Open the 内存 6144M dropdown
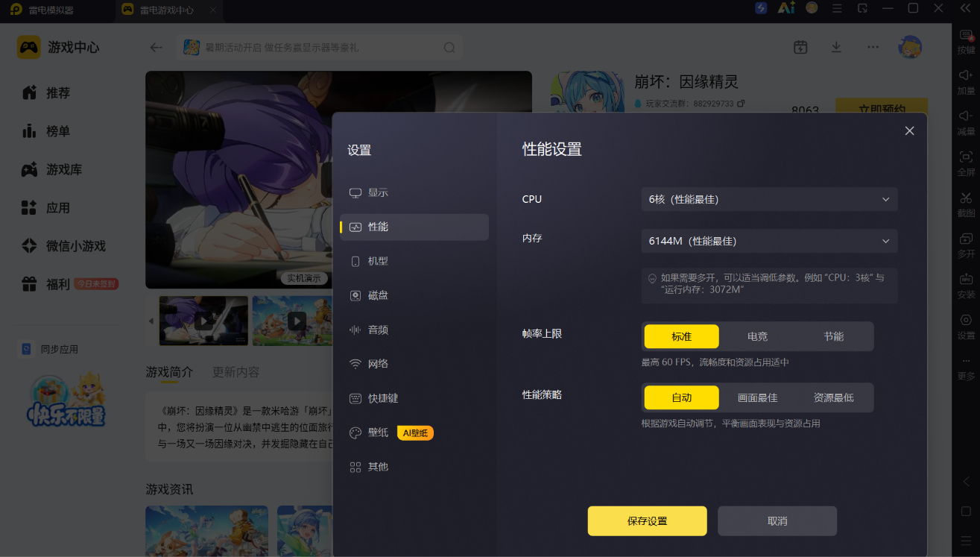The height and width of the screenshot is (557, 980). coord(769,241)
